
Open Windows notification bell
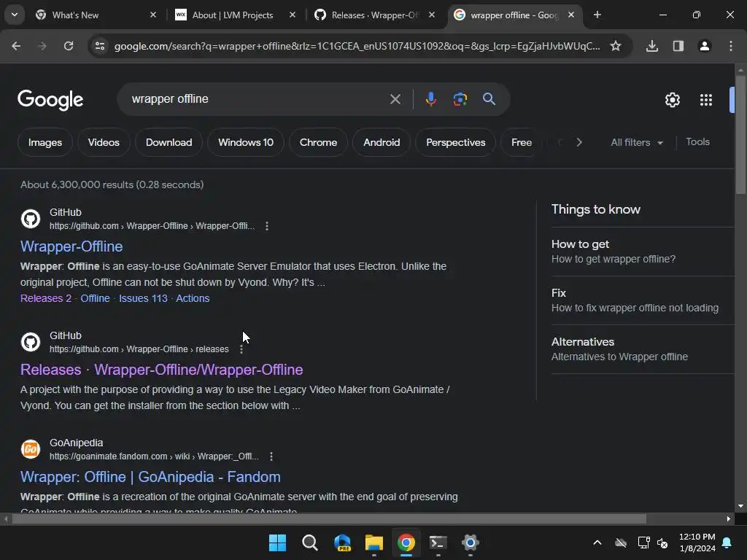[727, 542]
